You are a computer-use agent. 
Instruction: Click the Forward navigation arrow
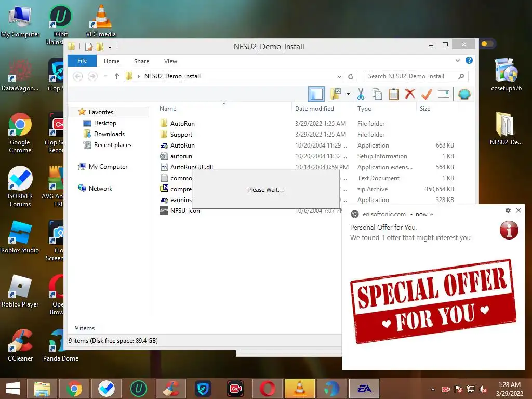(x=92, y=76)
